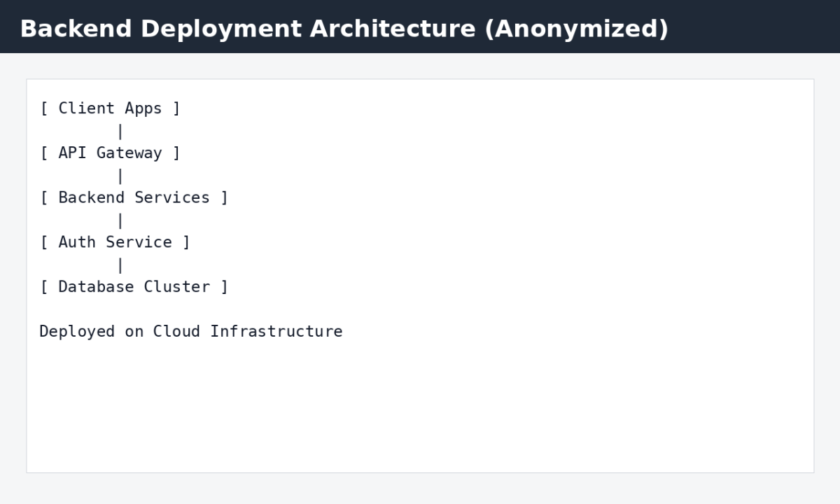840x504 pixels.
Task: Select the Backend Services node
Action: coord(134,198)
